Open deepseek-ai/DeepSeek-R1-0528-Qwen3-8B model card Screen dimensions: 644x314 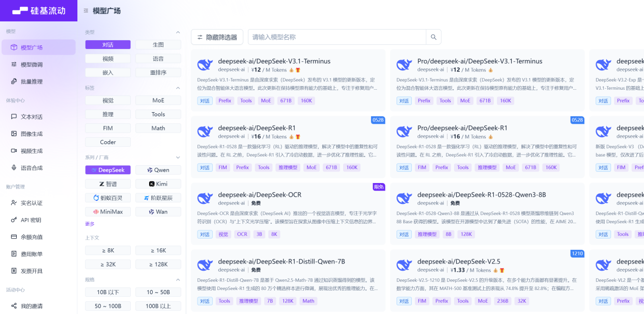(x=487, y=213)
